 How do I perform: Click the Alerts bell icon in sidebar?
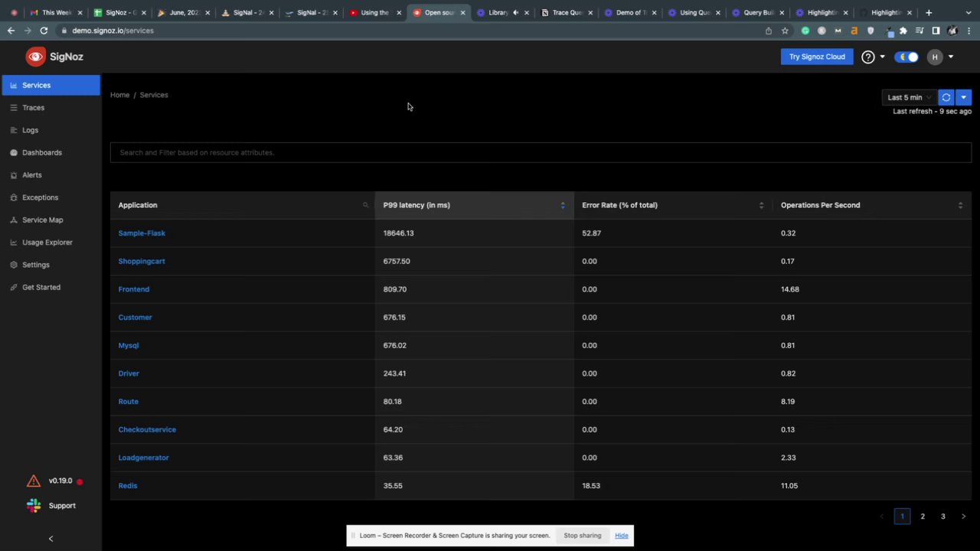(14, 175)
